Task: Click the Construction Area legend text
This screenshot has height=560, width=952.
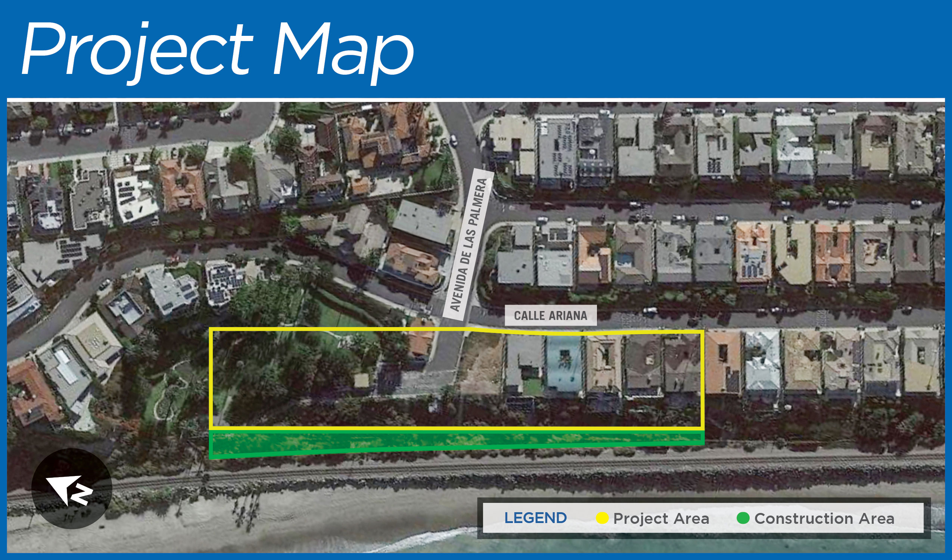Action: [x=824, y=519]
